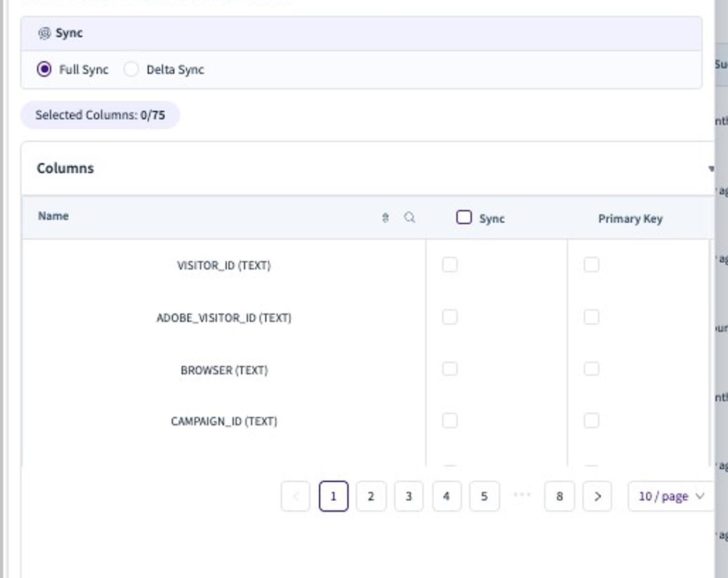This screenshot has width=728, height=578.
Task: Click the Columns panel title
Action: pos(66,168)
